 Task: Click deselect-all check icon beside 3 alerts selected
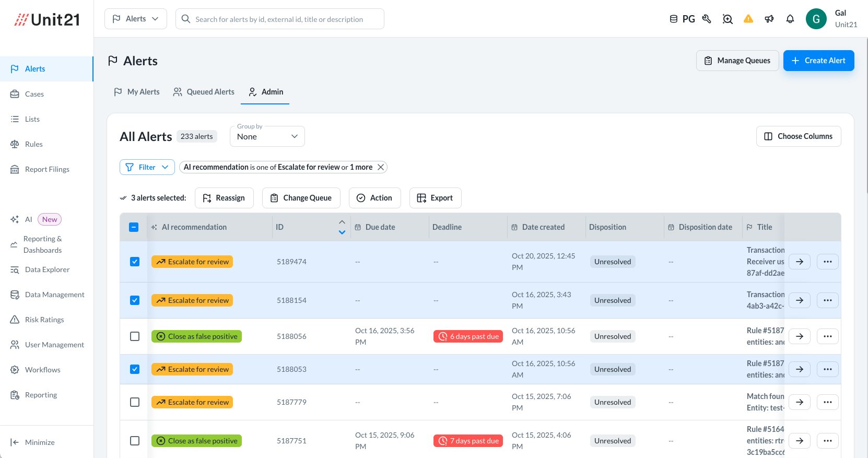coord(123,198)
